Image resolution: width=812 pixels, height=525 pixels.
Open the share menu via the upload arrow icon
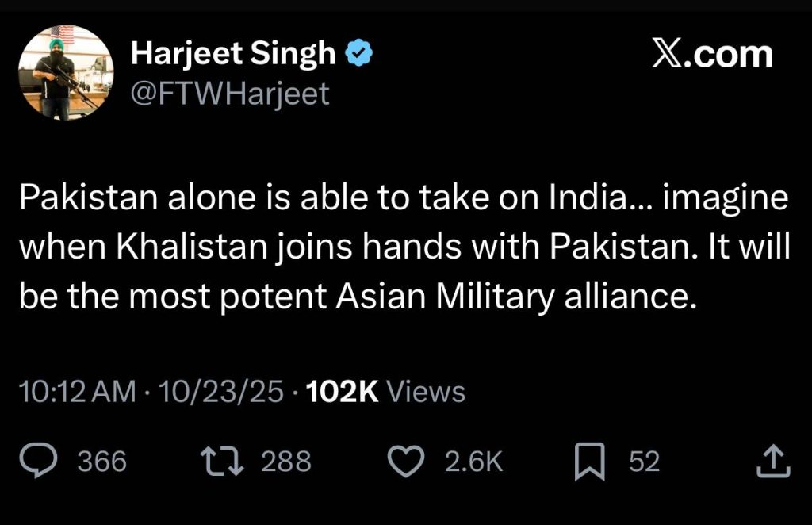point(773,462)
